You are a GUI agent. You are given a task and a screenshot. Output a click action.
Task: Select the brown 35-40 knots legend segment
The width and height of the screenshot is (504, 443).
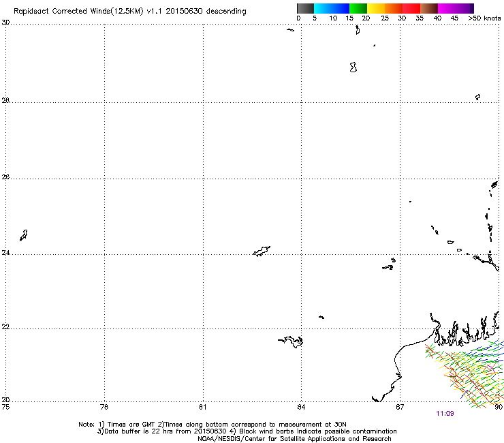[429, 8]
